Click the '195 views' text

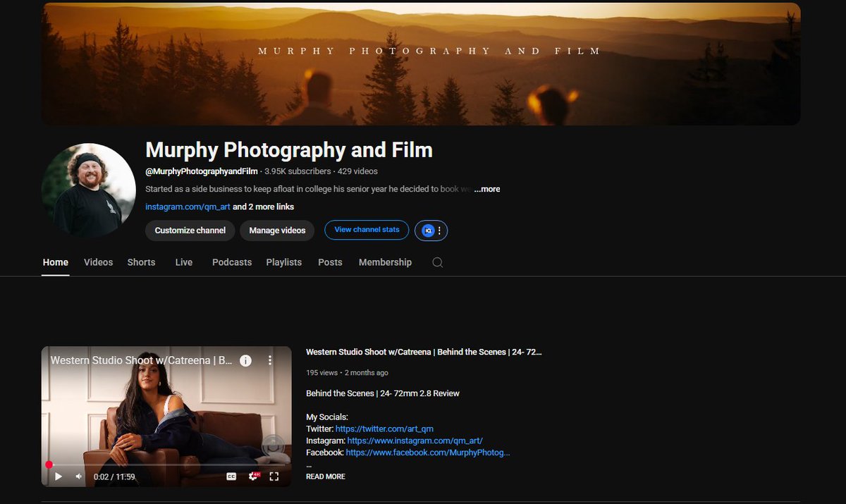tap(322, 373)
